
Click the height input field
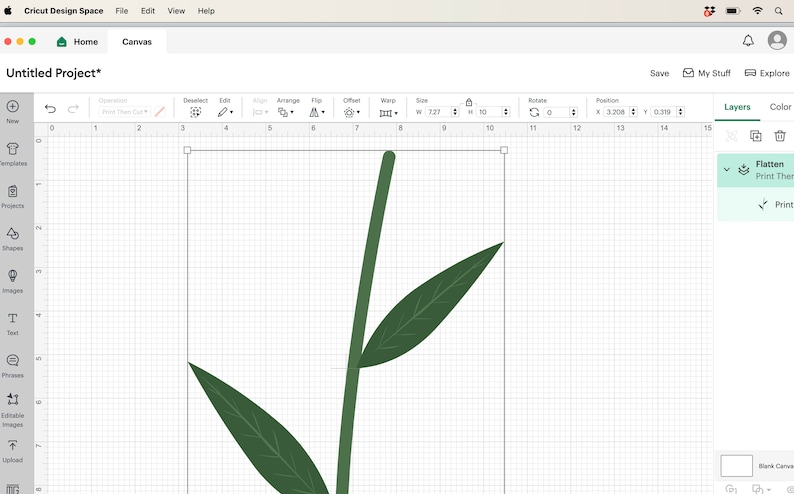click(x=489, y=112)
